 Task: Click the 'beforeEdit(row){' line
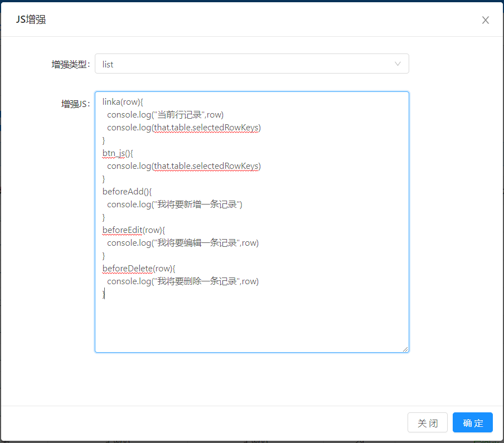pos(134,230)
